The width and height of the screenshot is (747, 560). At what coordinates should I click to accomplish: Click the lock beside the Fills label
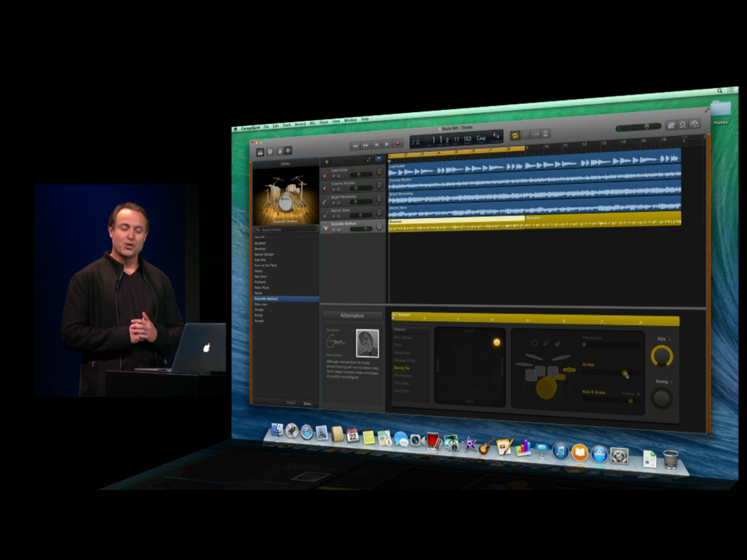(670, 339)
